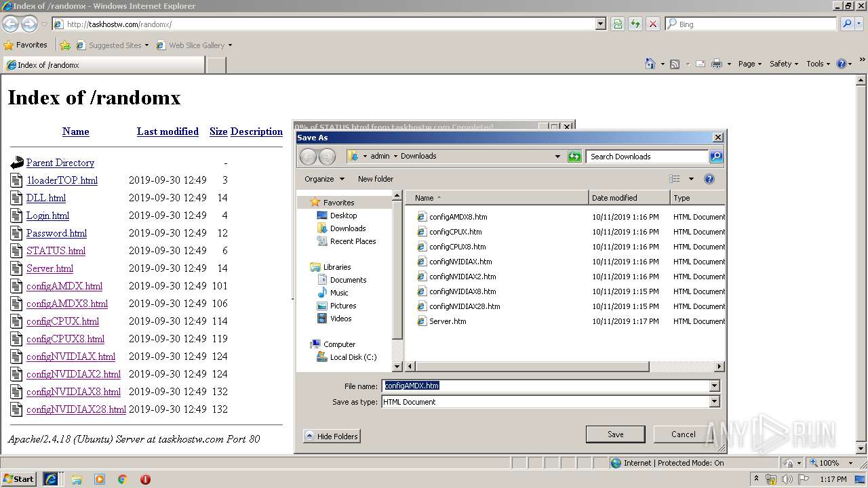Open Windows Media Player taskbar icon

pyautogui.click(x=100, y=479)
